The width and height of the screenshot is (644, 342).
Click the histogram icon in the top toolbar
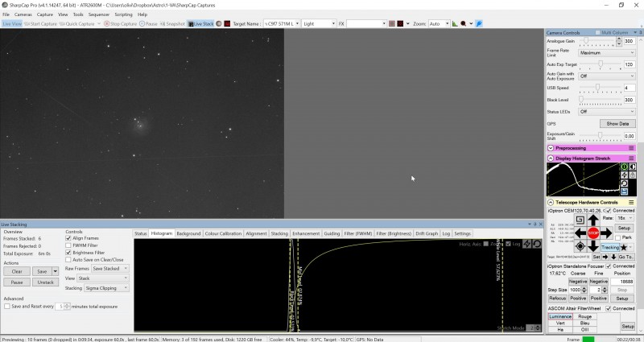[455, 24]
